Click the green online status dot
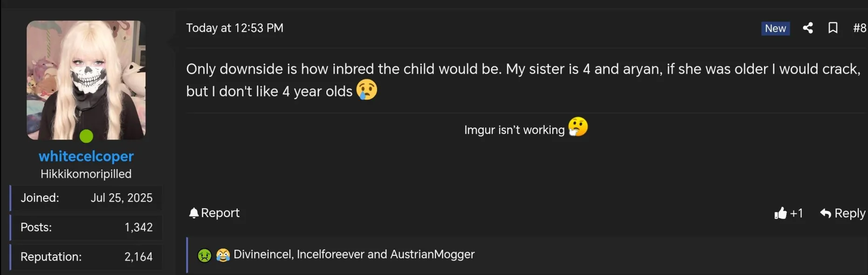This screenshot has height=275, width=868. pyautogui.click(x=86, y=136)
